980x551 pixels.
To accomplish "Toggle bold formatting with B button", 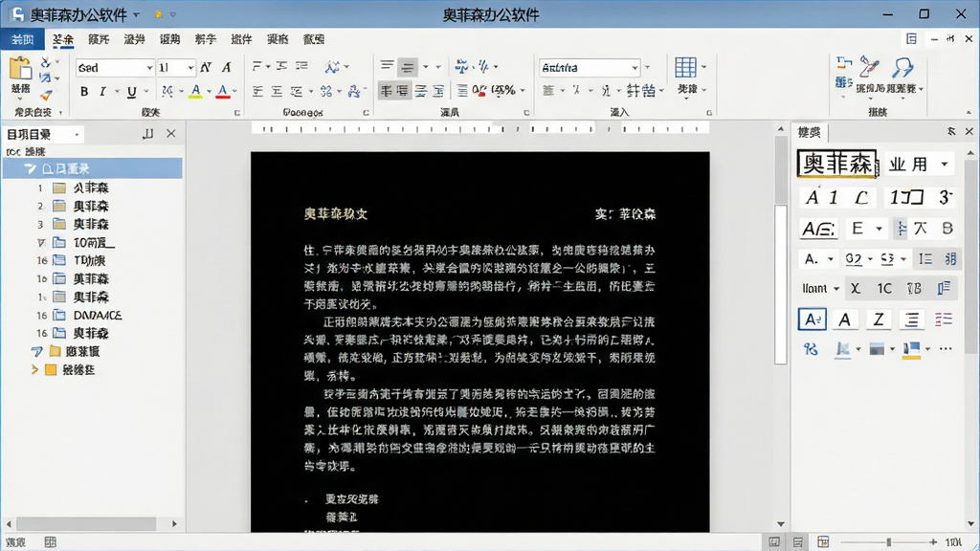I will point(84,92).
